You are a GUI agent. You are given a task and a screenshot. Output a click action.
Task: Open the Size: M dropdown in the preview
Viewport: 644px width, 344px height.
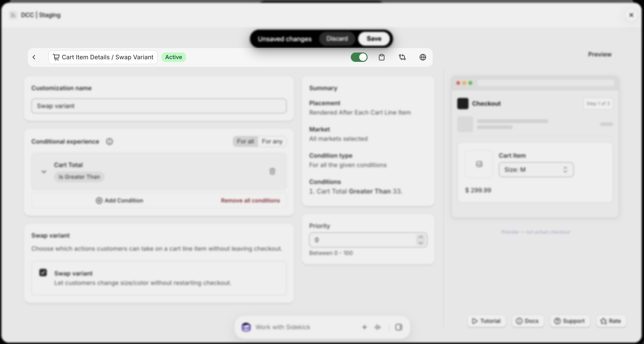(536, 170)
